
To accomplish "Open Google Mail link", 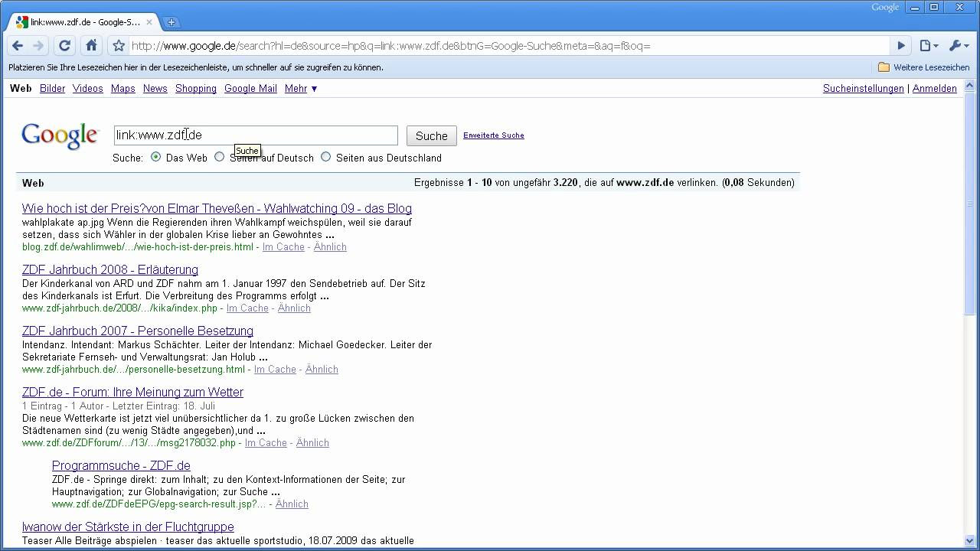I will [250, 89].
